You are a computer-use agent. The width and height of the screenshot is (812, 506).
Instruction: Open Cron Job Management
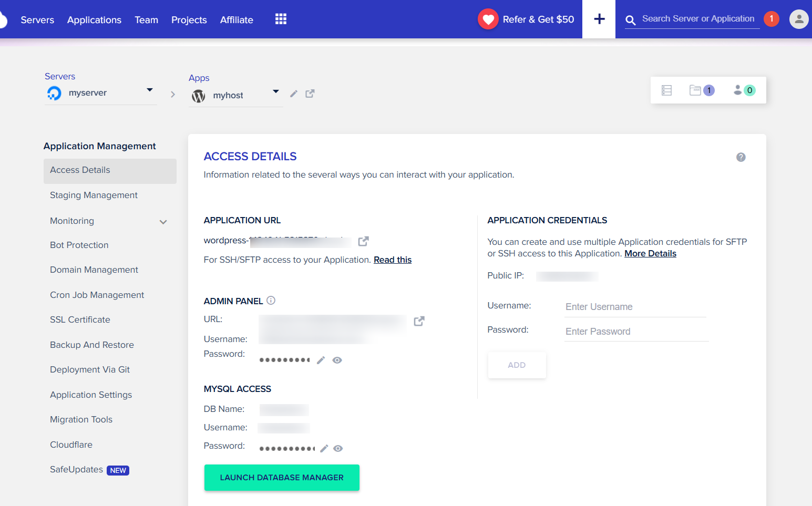coord(97,295)
